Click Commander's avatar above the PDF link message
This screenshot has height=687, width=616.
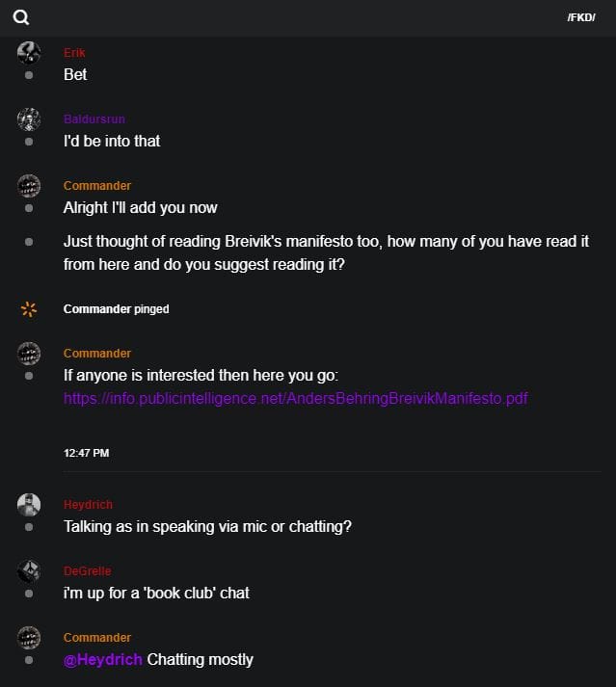pyautogui.click(x=29, y=354)
